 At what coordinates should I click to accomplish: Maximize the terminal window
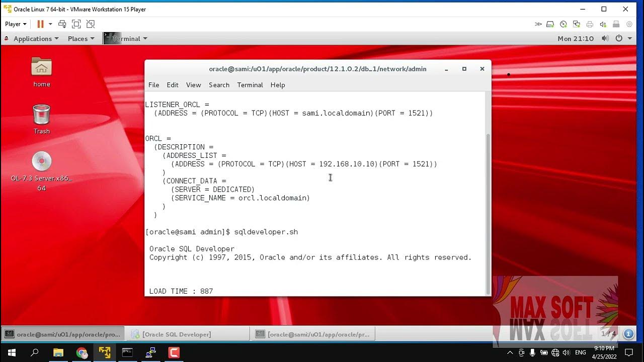coord(464,69)
